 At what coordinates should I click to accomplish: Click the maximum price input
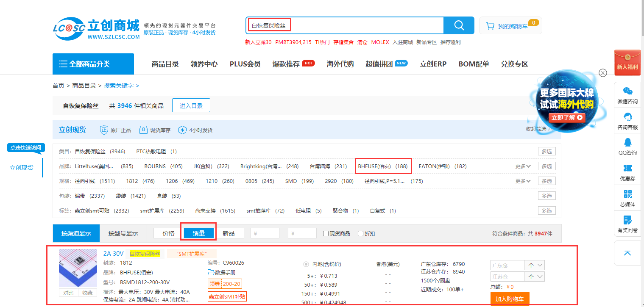302,233
